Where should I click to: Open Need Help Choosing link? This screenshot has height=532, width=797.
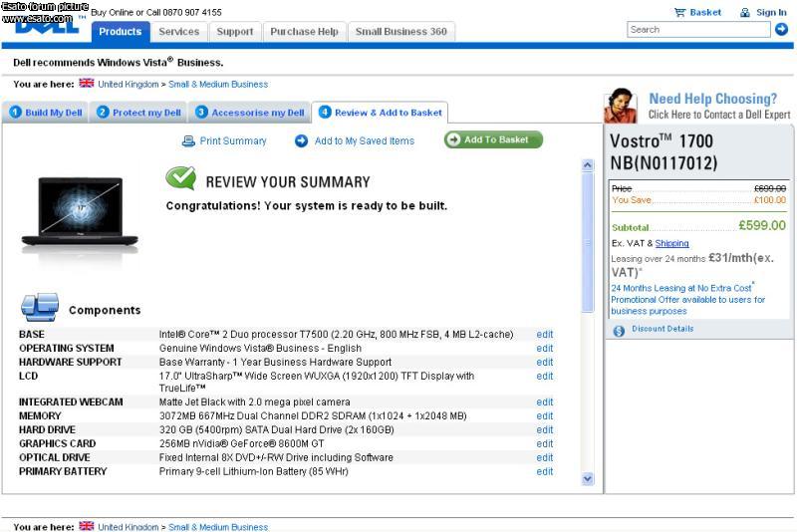tap(713, 99)
